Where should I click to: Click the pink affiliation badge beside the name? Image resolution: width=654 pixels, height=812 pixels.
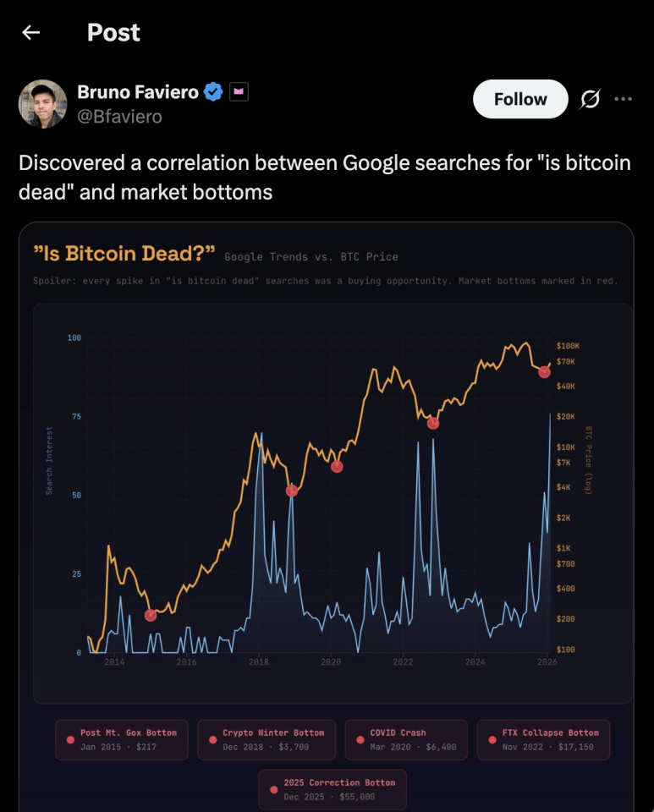tap(239, 92)
